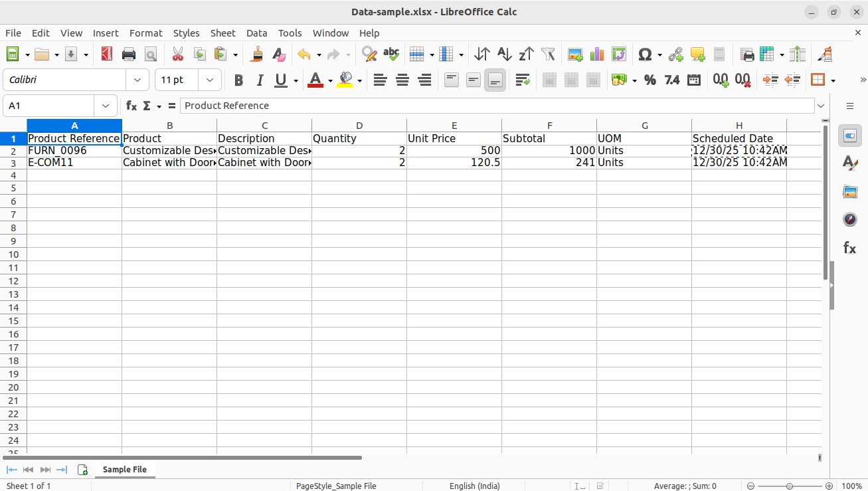Apply the red font color
The width and height of the screenshot is (868, 491).
[315, 80]
